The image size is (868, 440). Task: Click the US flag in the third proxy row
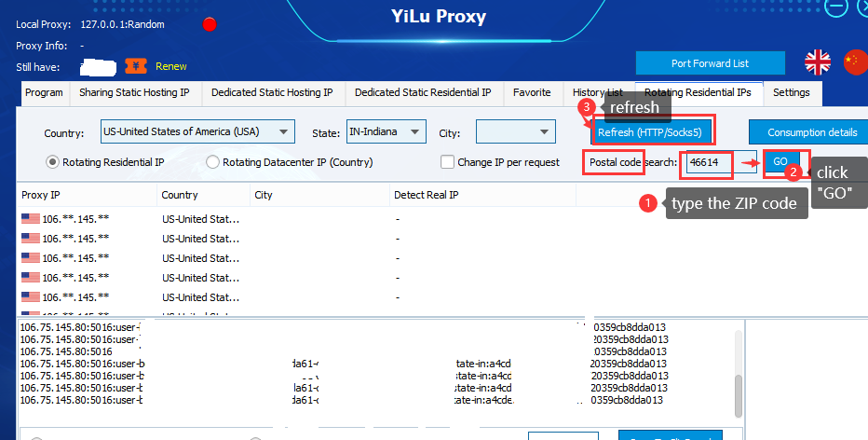(31, 257)
